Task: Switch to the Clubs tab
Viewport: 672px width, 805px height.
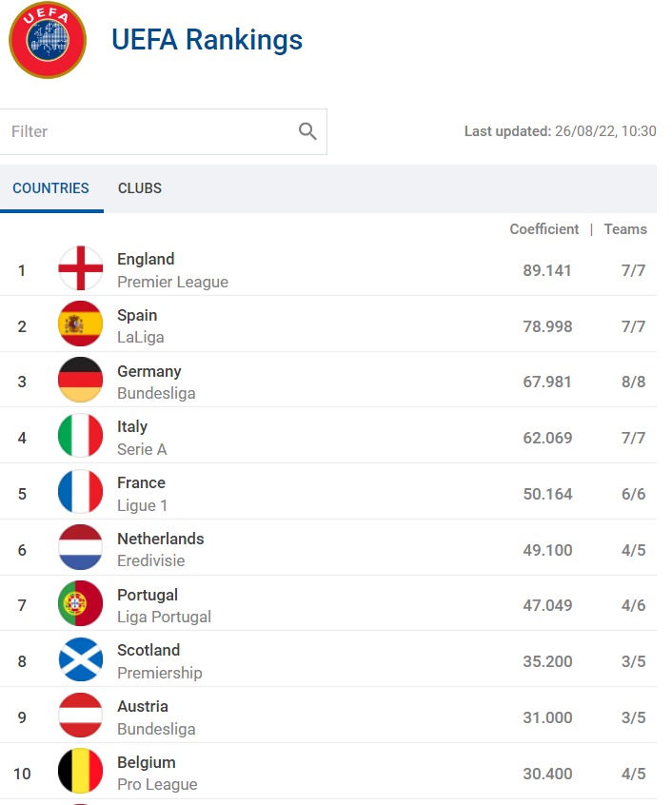Action: click(140, 188)
